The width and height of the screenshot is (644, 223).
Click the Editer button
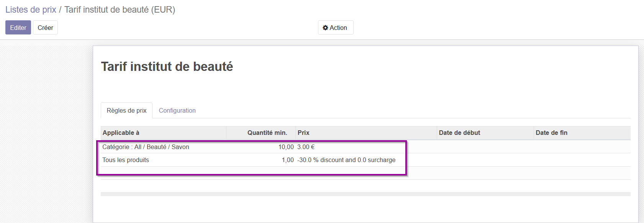tap(18, 28)
